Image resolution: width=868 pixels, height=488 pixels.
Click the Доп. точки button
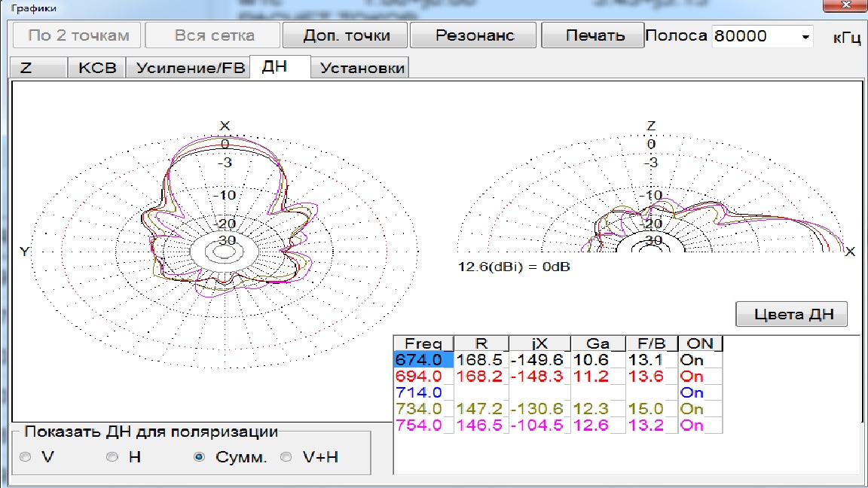click(346, 35)
